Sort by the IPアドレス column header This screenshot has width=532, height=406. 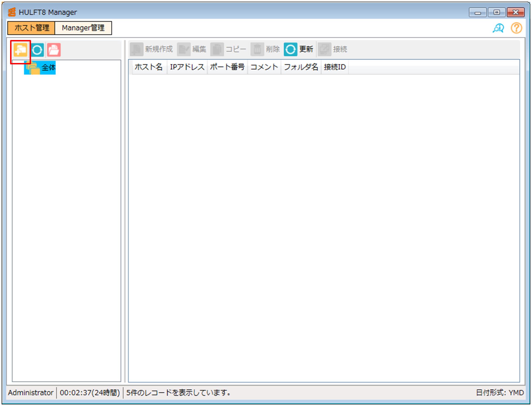tap(187, 67)
